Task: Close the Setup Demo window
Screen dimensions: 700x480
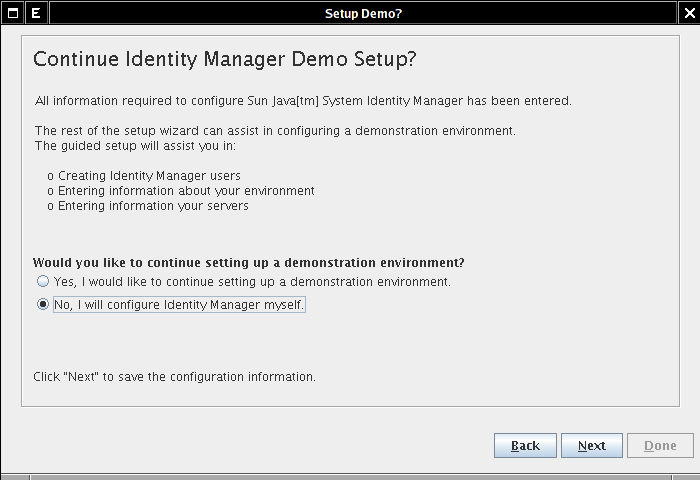Action: pos(688,13)
